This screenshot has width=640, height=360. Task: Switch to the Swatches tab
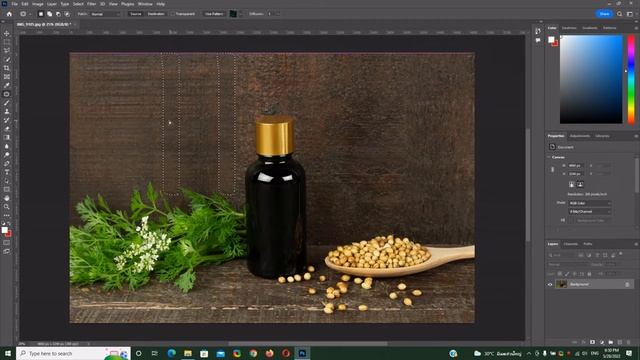(x=569, y=28)
